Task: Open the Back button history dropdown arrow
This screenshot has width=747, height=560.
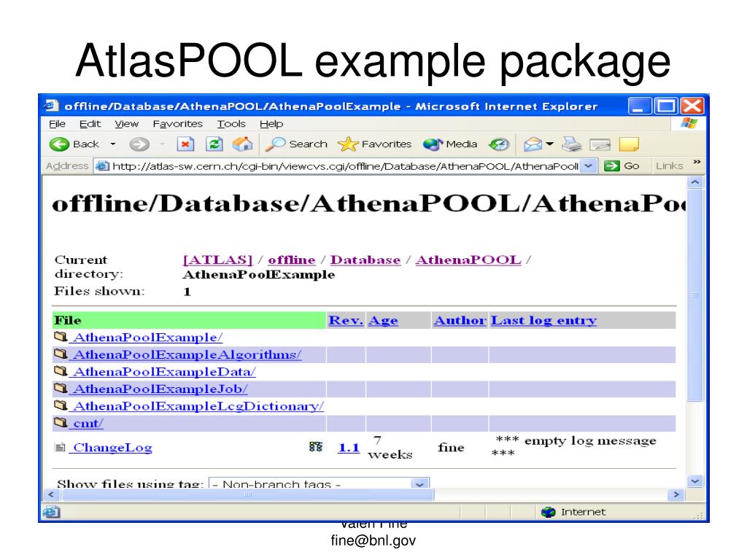Action: click(113, 144)
